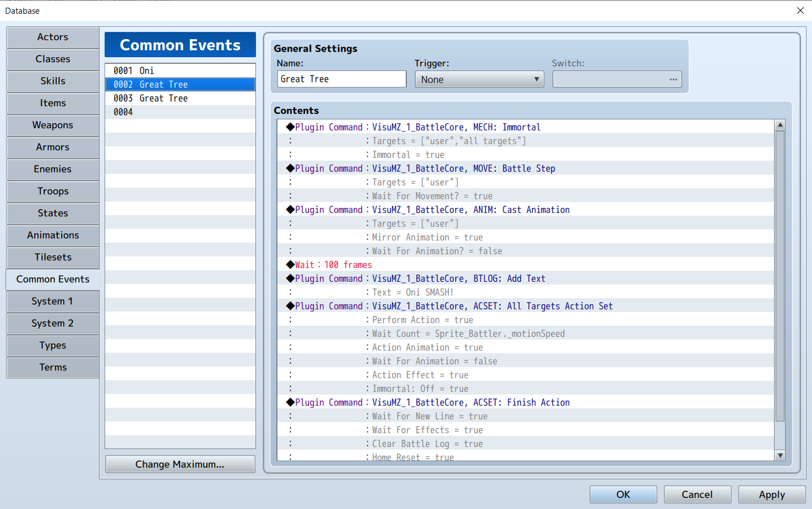Screen dimensions: 812x509
Task: Select common event 0001 Oni
Action: click(x=180, y=70)
